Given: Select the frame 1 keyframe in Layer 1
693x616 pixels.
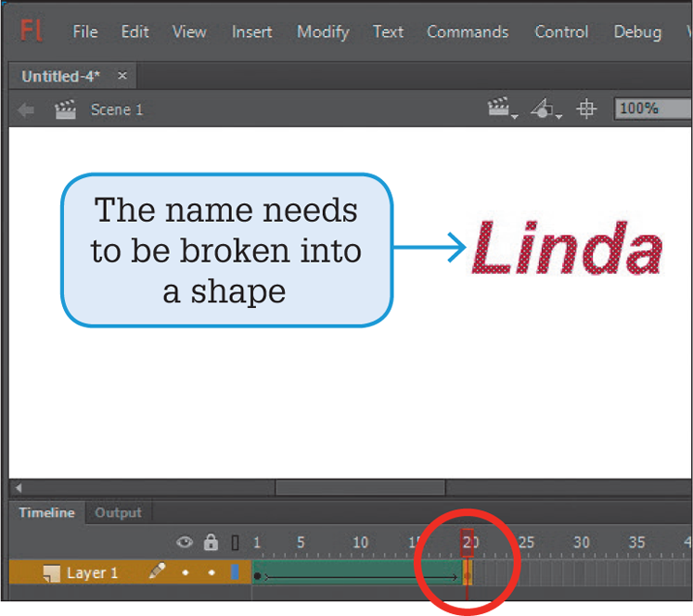Looking at the screenshot, I should (x=258, y=573).
